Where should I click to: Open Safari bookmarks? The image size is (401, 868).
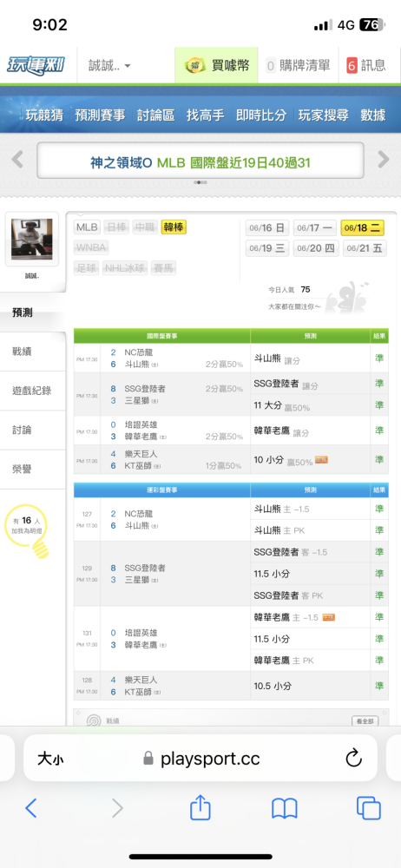(x=284, y=809)
